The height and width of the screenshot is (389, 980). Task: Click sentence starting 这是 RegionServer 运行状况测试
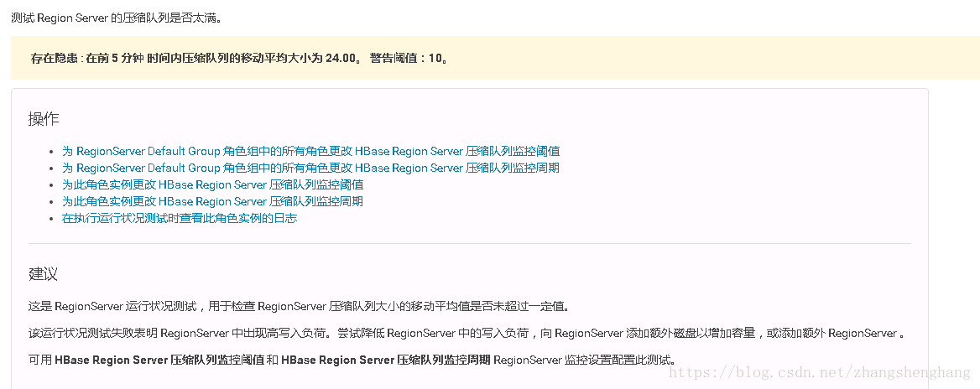tap(299, 307)
